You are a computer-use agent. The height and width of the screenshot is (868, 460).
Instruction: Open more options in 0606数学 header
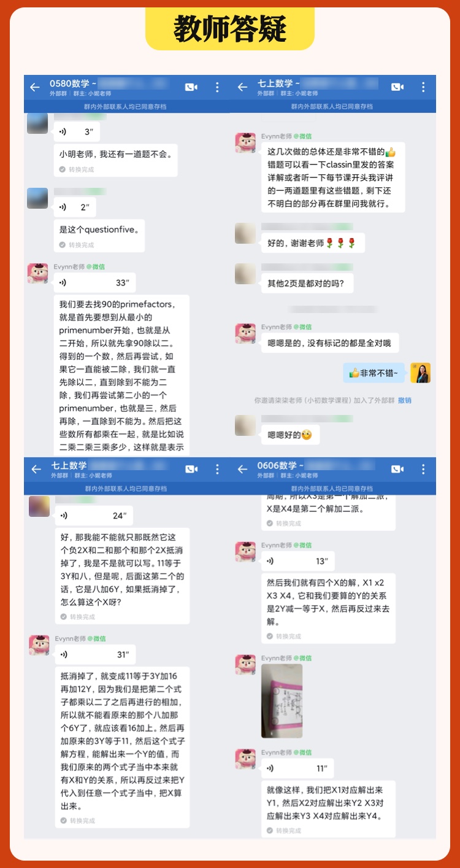(x=423, y=469)
